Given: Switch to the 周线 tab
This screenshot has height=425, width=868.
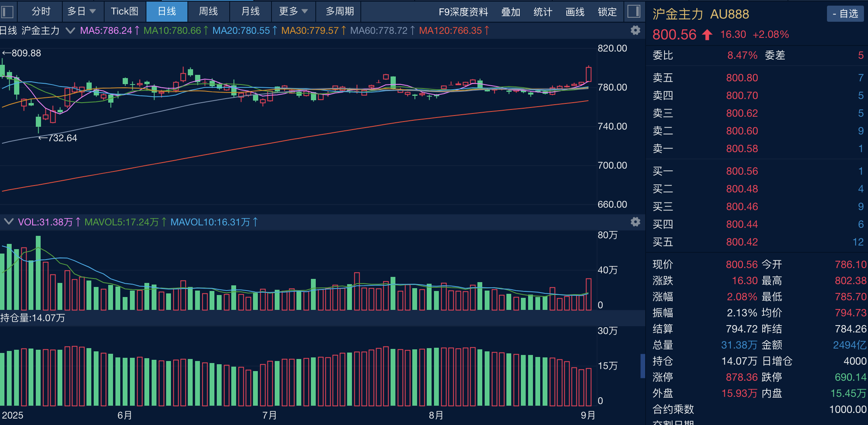Looking at the screenshot, I should [208, 11].
